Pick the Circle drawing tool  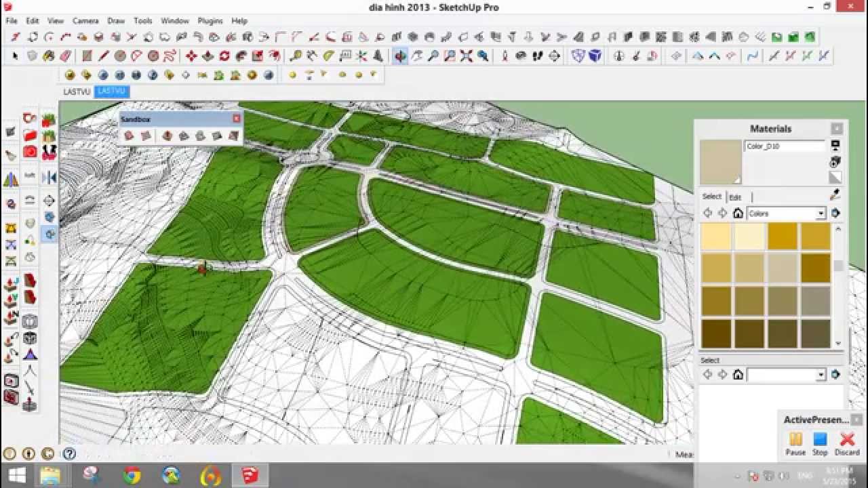[120, 56]
